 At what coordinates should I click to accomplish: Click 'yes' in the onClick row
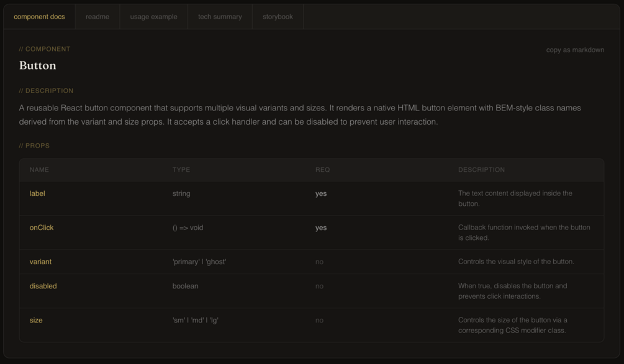[x=321, y=228]
